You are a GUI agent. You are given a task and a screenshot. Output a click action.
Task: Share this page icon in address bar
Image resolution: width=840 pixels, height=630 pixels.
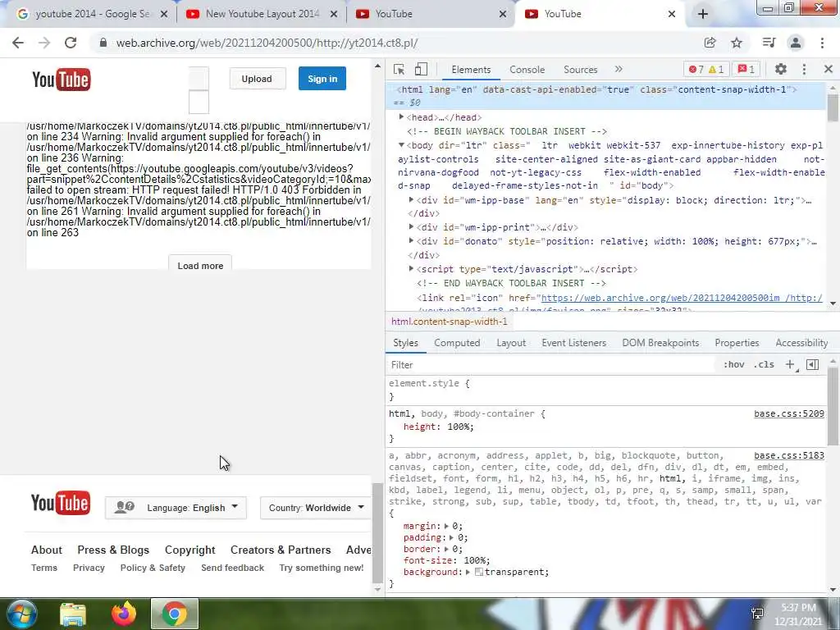point(710,43)
